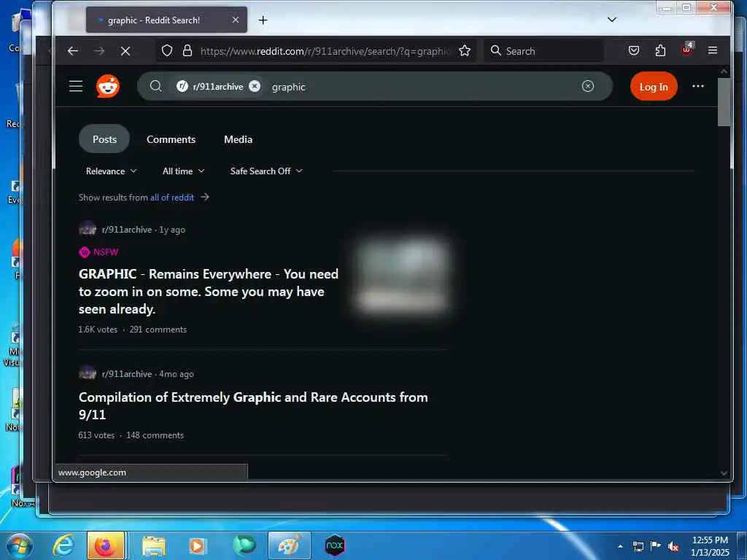Click r/911archive link on 4mo ago post
Viewport: 747px width, 560px height.
(x=127, y=374)
